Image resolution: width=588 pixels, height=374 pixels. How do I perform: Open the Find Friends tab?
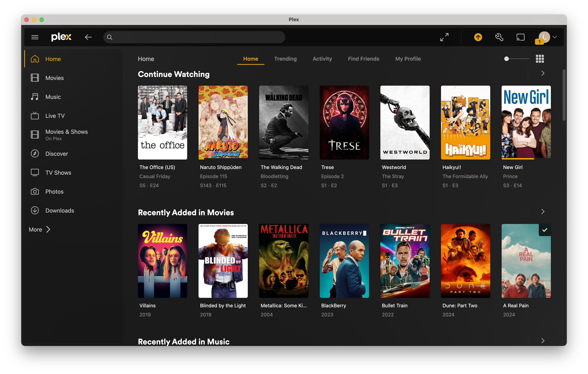363,59
